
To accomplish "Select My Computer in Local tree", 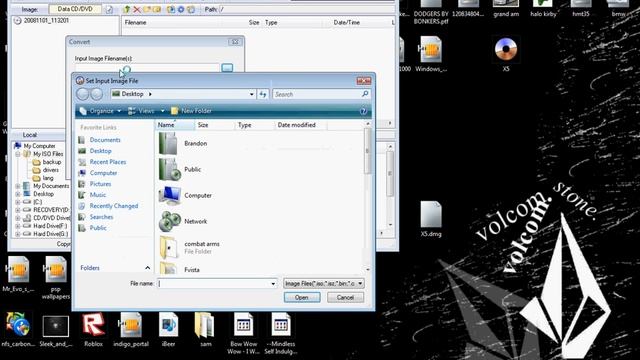I will click(x=35, y=146).
